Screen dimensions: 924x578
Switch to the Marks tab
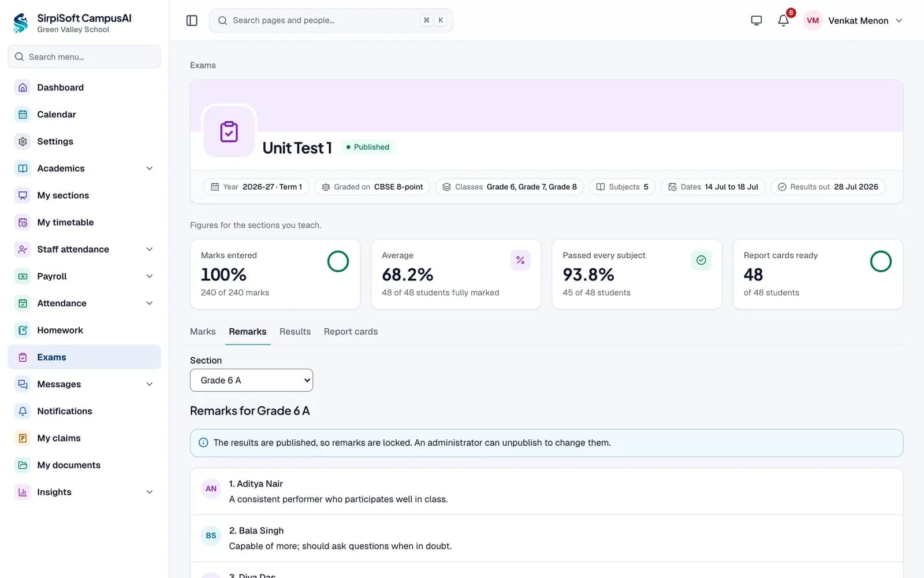(203, 332)
